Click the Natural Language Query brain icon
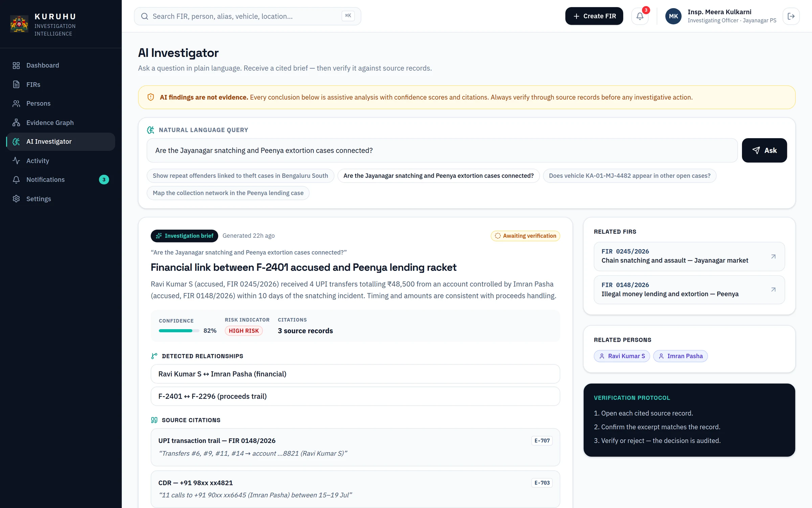The image size is (812, 508). [151, 130]
